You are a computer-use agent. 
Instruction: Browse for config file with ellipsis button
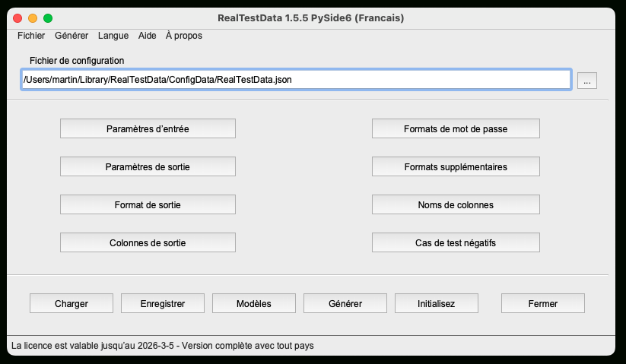pos(587,81)
